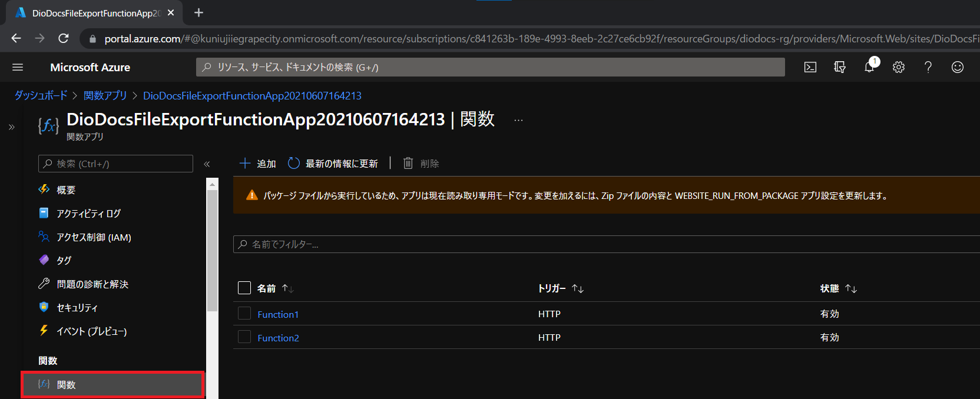Open 問題の診断と解決 menu item
Image resolution: width=980 pixels, height=399 pixels.
coord(92,284)
